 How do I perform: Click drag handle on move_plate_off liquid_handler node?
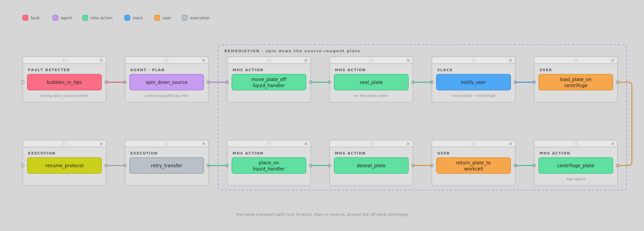pos(269,61)
